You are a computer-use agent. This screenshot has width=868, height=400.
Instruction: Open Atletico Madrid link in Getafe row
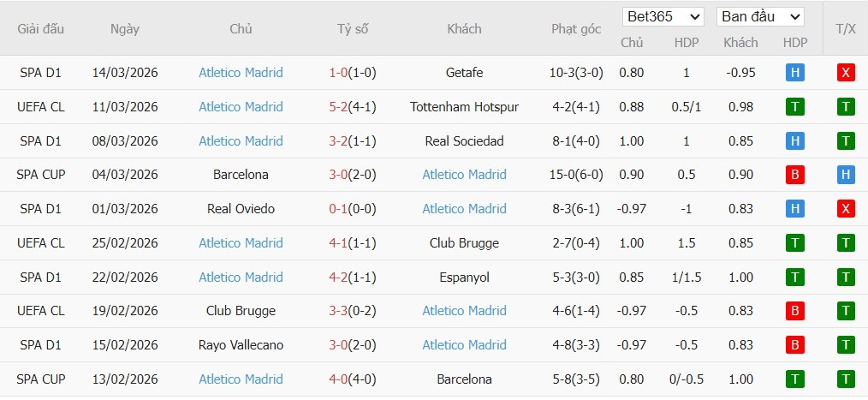point(241,73)
